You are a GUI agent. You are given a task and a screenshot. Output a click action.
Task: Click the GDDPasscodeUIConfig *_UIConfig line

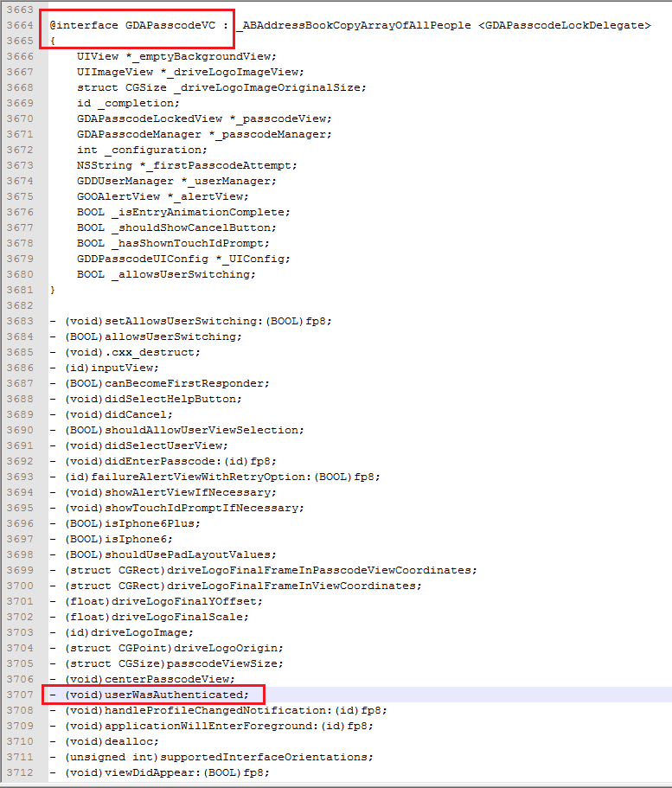(x=183, y=259)
